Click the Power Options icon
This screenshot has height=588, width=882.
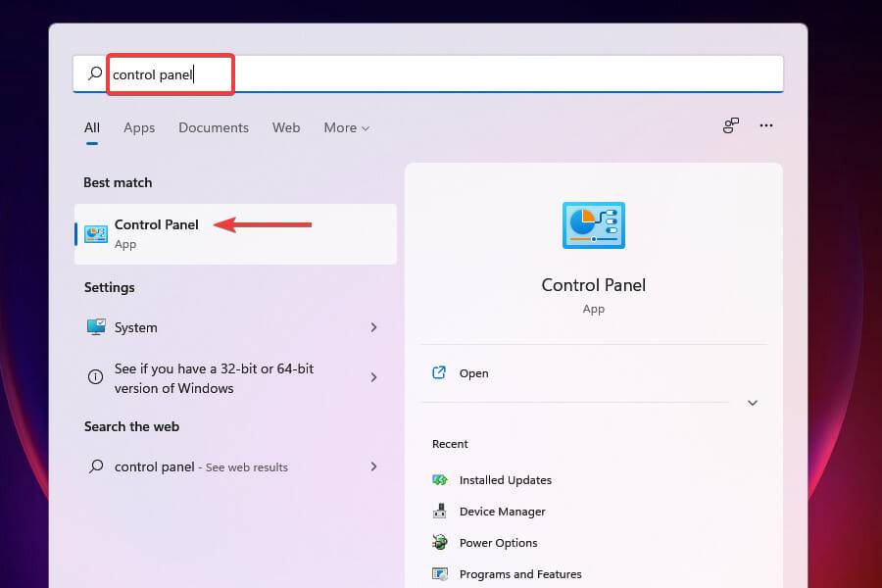[440, 542]
